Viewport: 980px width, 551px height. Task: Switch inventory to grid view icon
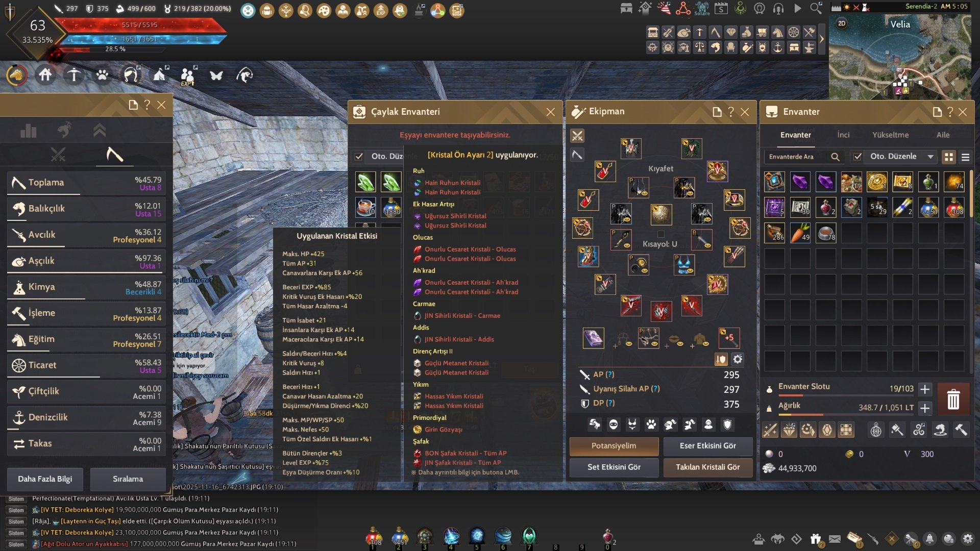[x=949, y=157]
